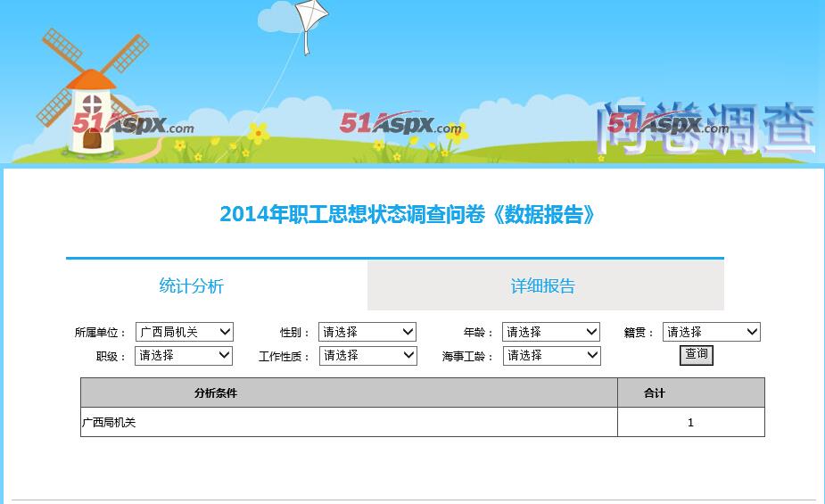Expand the 籍贯 dropdown
This screenshot has height=504, width=825.
point(712,332)
